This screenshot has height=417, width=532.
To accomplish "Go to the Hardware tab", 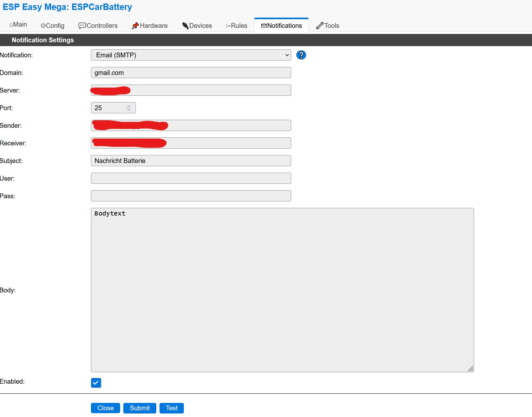I will [x=150, y=26].
